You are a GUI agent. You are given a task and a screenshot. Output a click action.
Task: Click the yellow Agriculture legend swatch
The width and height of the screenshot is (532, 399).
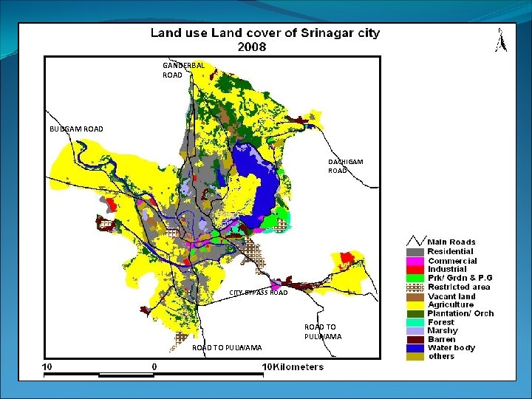415,304
